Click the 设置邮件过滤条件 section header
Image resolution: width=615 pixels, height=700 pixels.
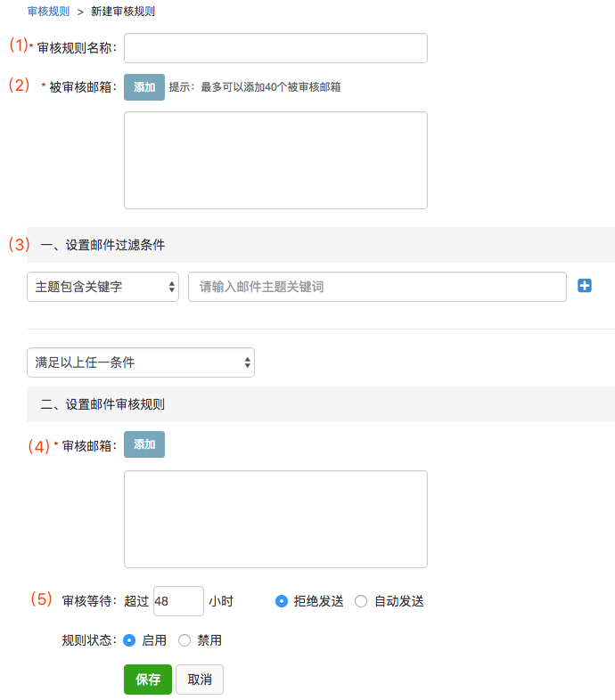pyautogui.click(x=102, y=245)
